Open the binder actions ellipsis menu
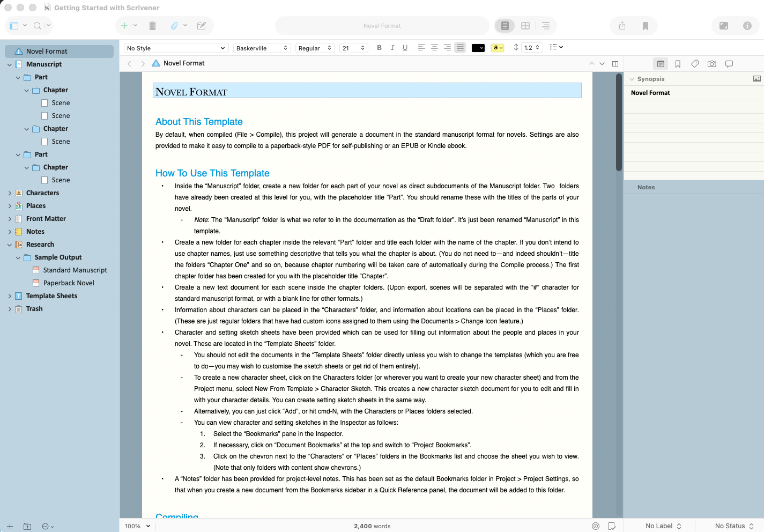The image size is (764, 532). [x=48, y=526]
